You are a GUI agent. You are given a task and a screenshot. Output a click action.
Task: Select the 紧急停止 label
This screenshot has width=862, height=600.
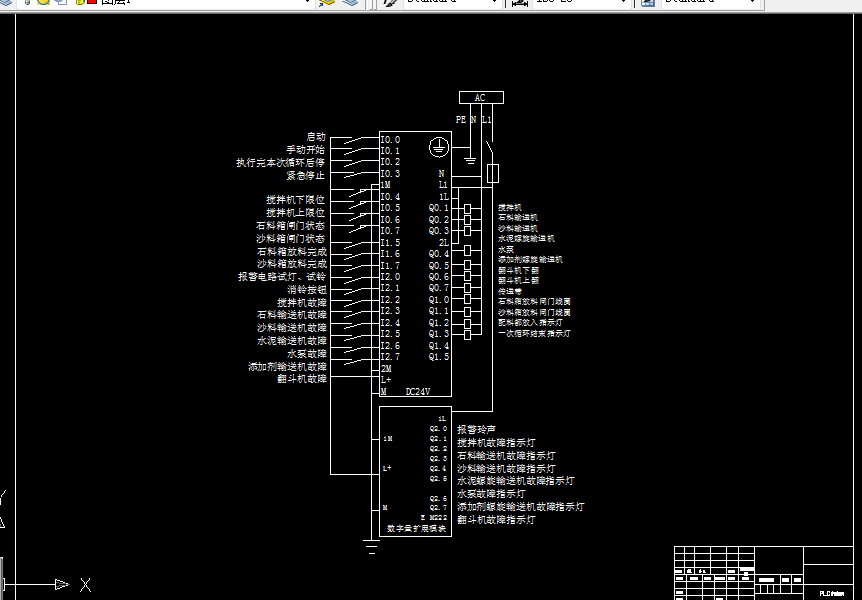pos(305,175)
